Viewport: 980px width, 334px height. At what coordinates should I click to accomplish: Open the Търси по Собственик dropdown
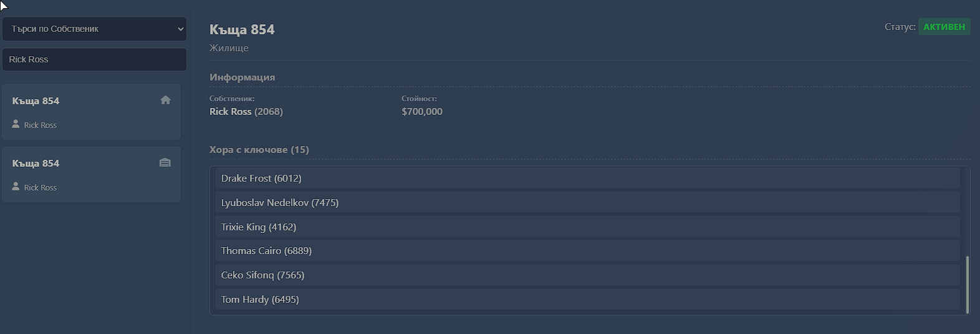95,29
